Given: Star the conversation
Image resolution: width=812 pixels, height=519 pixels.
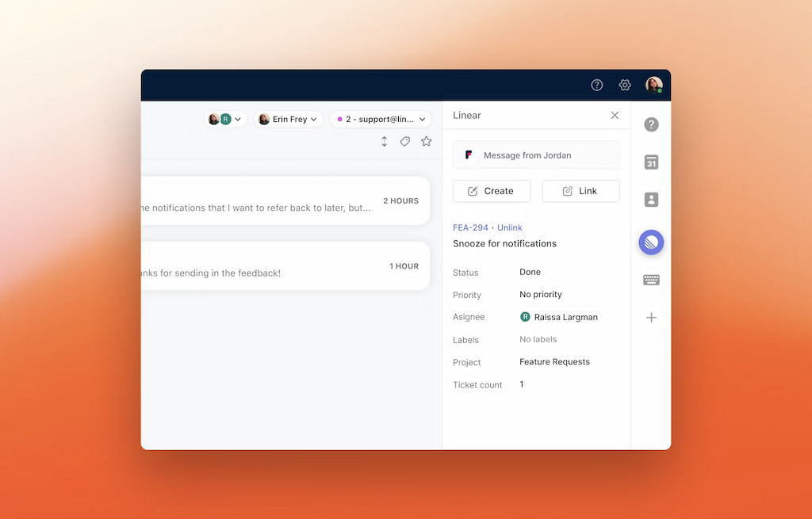Looking at the screenshot, I should 426,140.
